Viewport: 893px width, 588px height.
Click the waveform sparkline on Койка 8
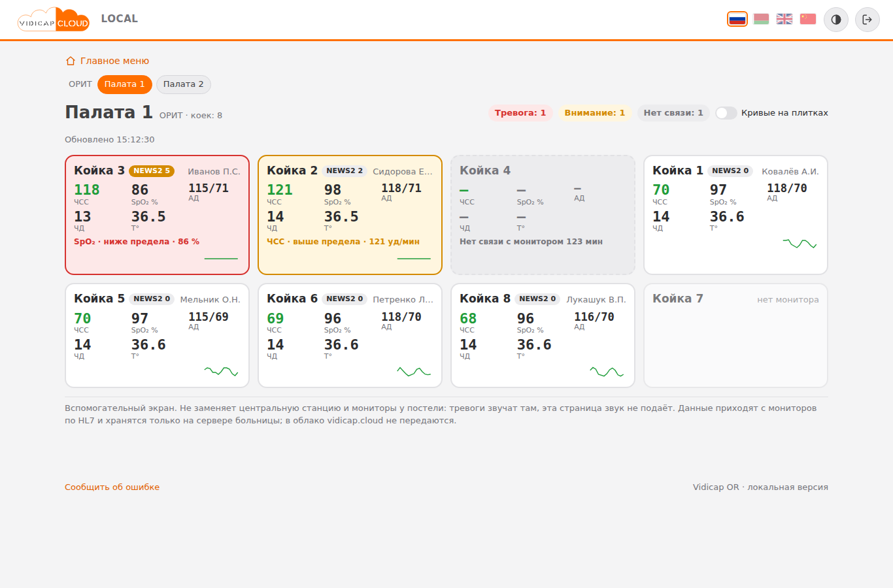coord(607,371)
